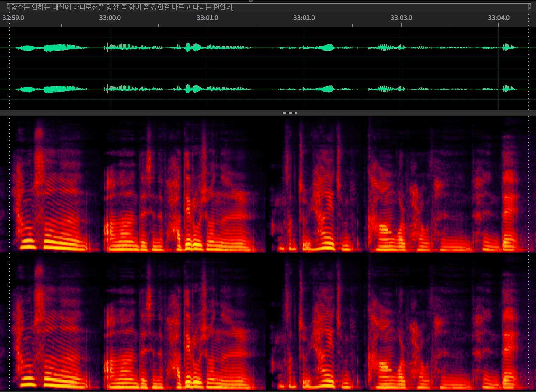Click the dotted selection end line in the upper spectrogram
536x392 pixels.
pos(528,184)
